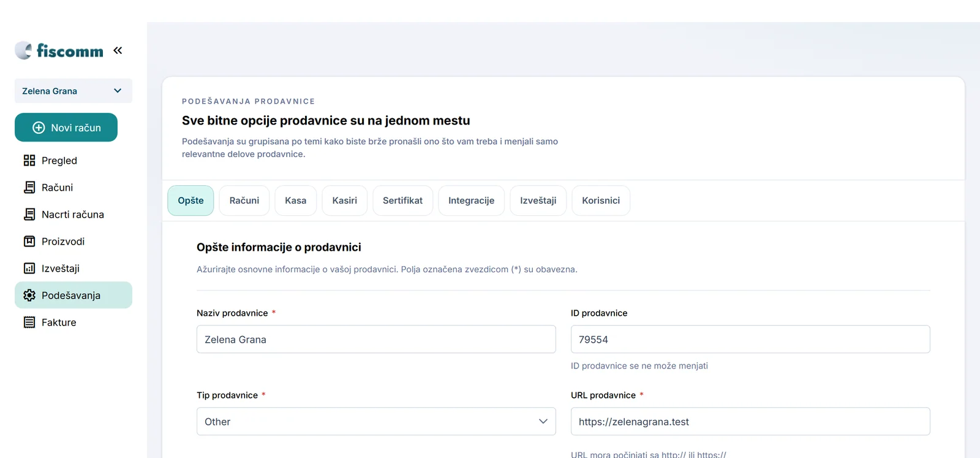Click the fiscomm logo

point(59,50)
